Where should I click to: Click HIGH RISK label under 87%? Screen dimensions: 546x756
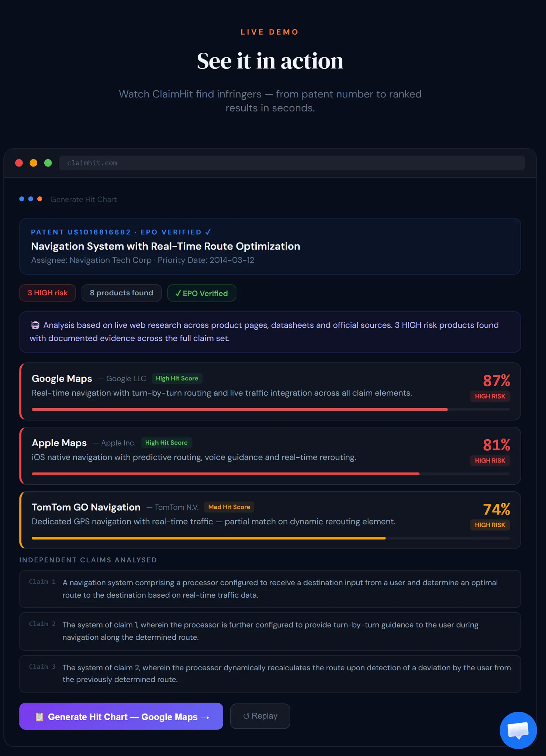(x=490, y=396)
